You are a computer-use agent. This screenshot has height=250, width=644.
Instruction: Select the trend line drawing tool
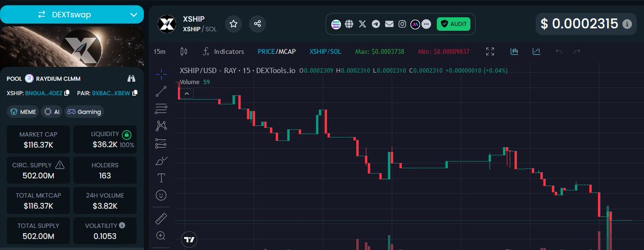(161, 91)
